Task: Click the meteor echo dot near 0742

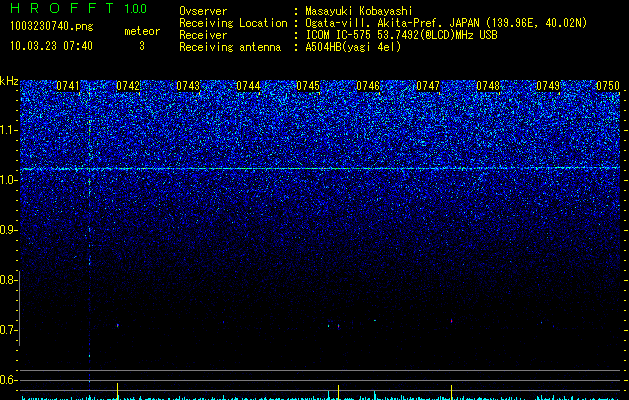Action: tap(118, 325)
